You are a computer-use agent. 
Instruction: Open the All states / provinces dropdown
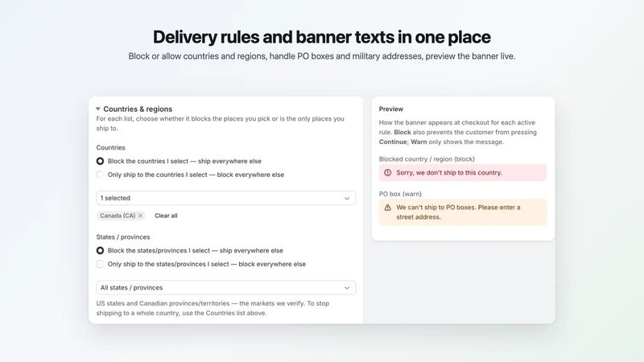[226, 288]
